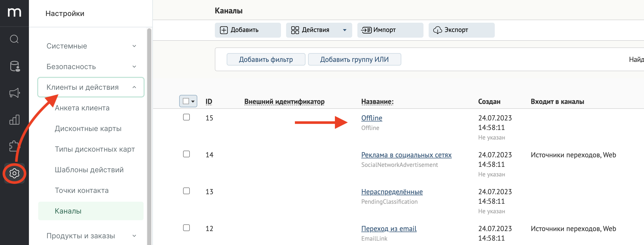Click the Импорт button label
This screenshot has height=245, width=644.
tap(384, 30)
